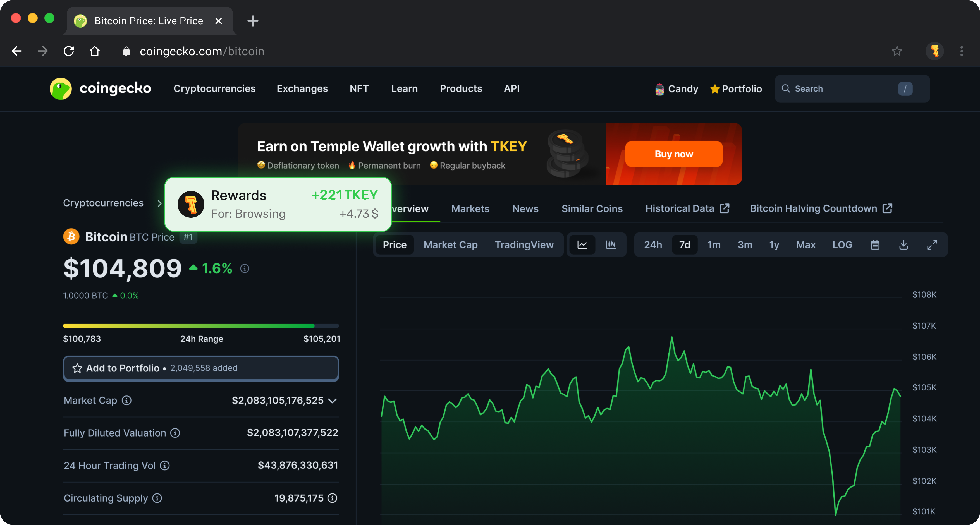Set chart range to 1y

(x=774, y=244)
